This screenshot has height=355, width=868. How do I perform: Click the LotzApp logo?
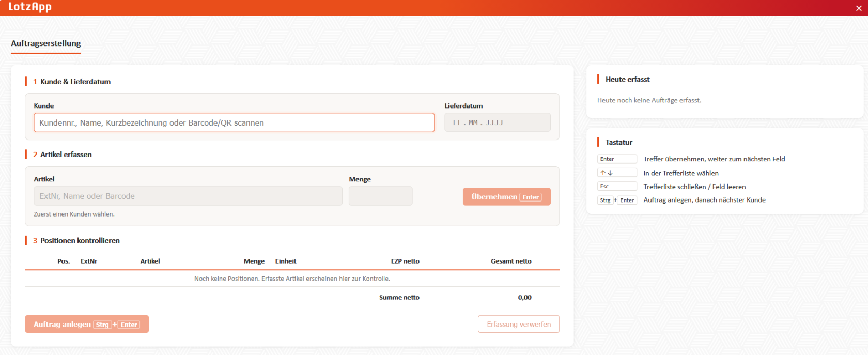[30, 7]
